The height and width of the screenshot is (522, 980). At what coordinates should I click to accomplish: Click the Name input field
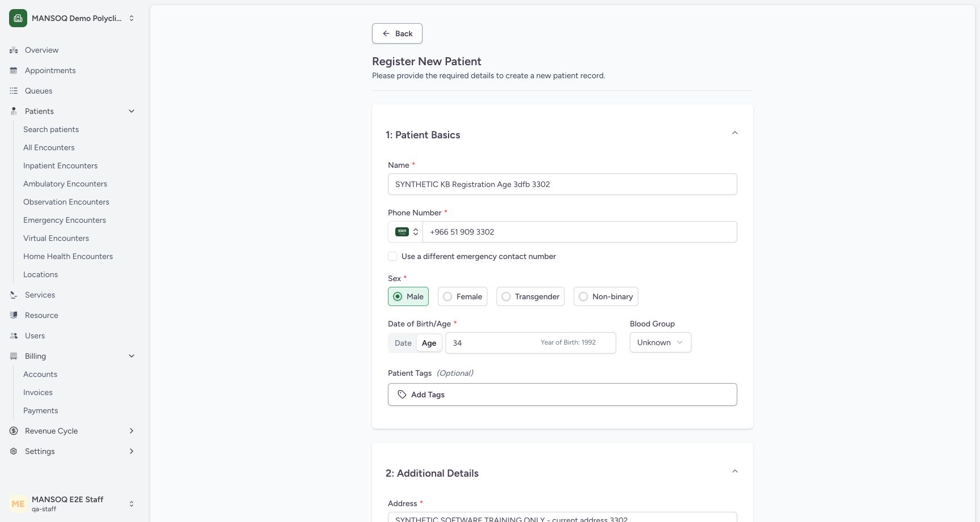point(563,184)
